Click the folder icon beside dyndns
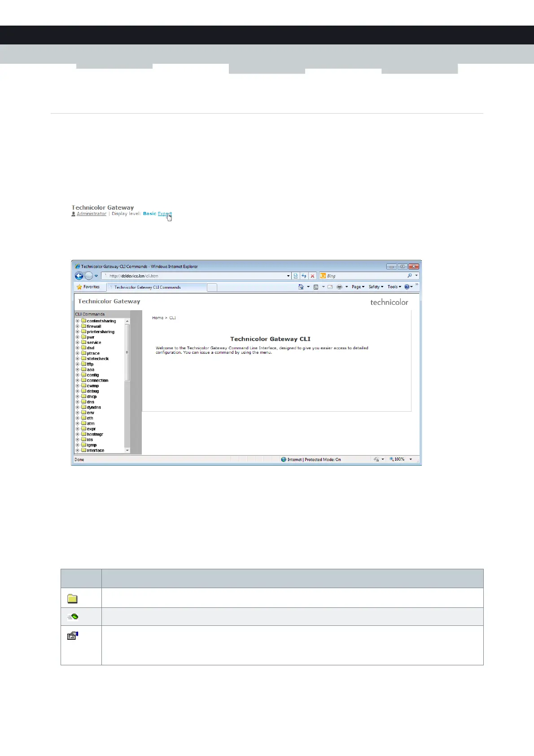 [83, 407]
